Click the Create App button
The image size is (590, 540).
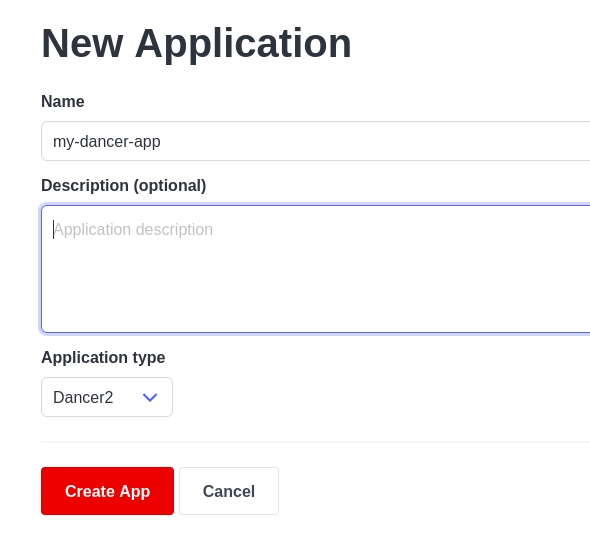[108, 491]
